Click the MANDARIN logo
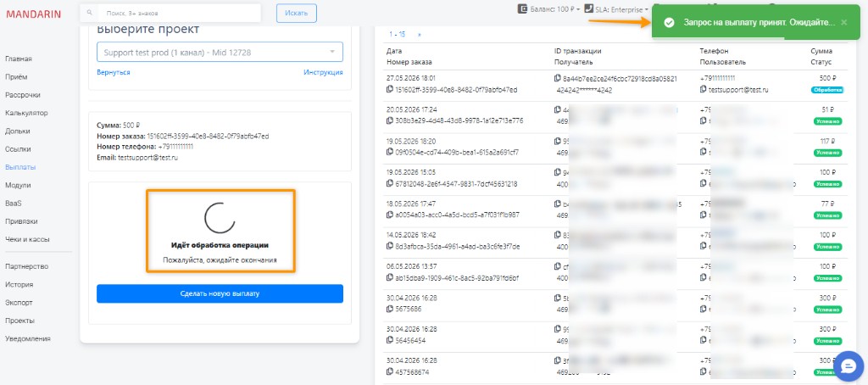The height and width of the screenshot is (385, 868). coord(34,14)
